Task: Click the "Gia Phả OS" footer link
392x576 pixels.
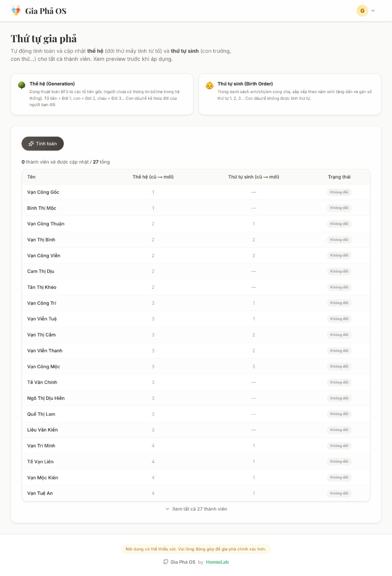Action: coord(183,562)
